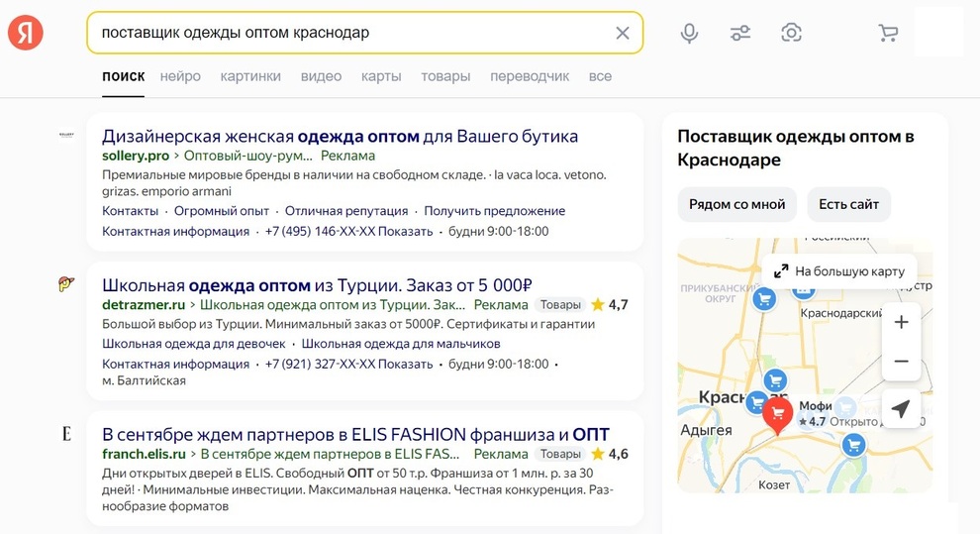Activate voice search microphone icon
This screenshot has height=534, width=980.
tap(690, 33)
